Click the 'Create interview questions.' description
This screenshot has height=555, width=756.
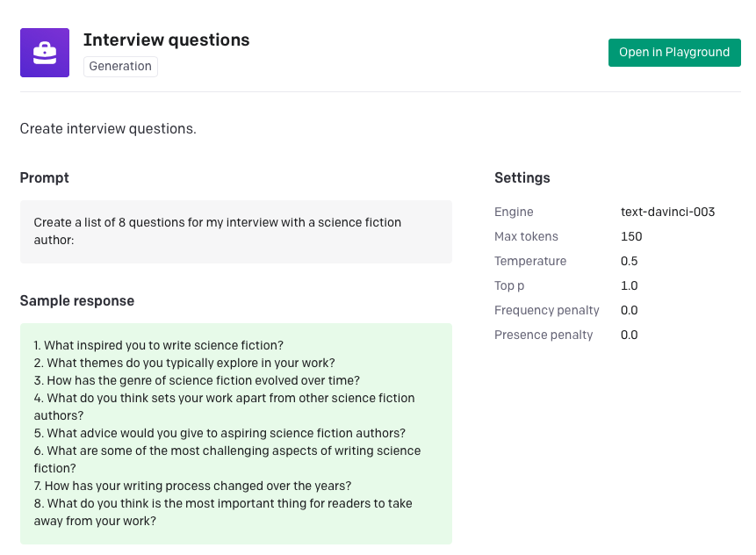pos(108,128)
